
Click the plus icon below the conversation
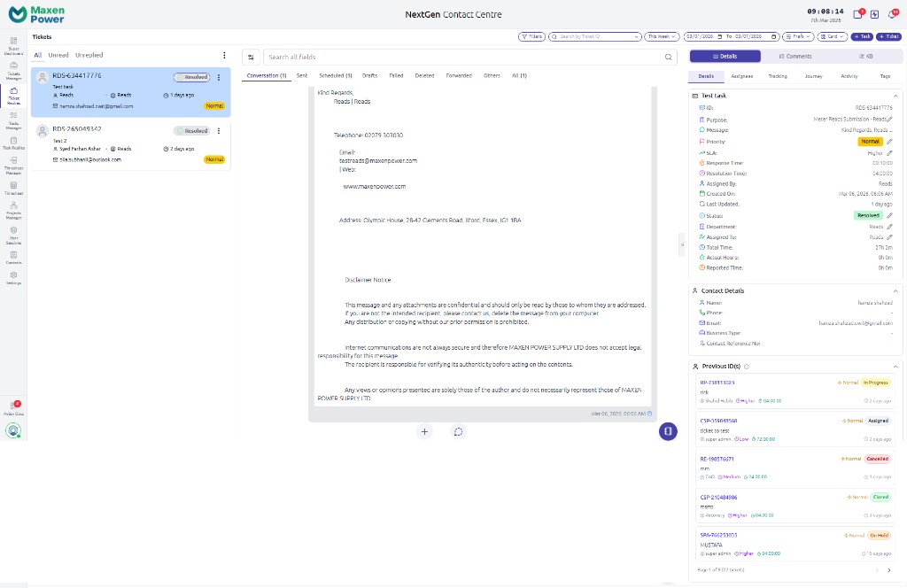(x=425, y=431)
